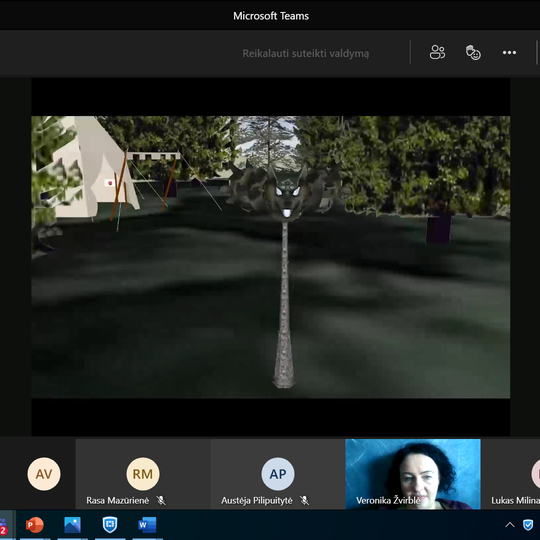Click the Microsoft Teams window title
The image size is (540, 540).
click(x=271, y=16)
